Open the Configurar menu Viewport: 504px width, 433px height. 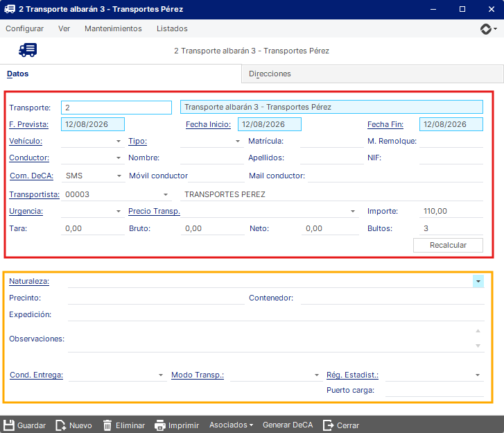click(25, 28)
